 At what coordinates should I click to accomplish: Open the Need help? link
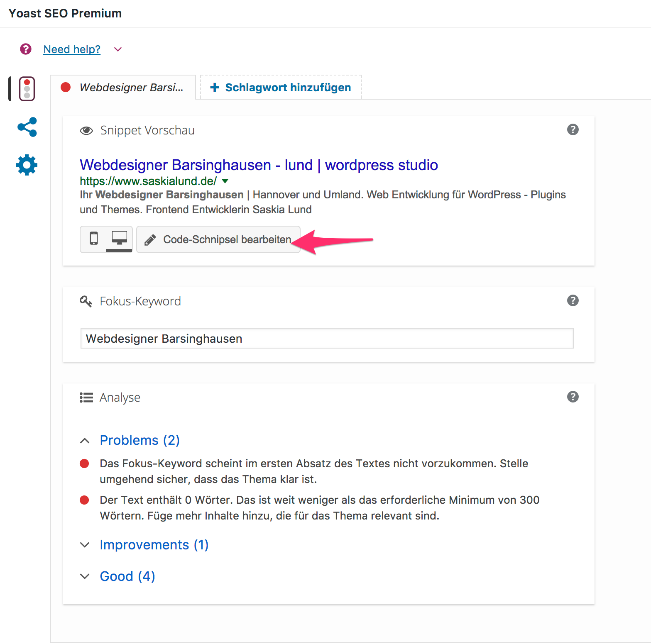(x=72, y=49)
